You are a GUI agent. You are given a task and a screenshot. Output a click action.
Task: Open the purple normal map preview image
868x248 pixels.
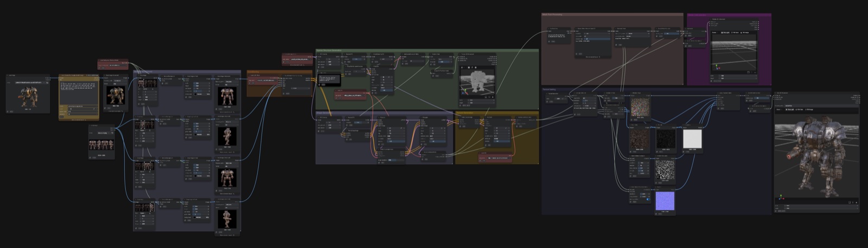pyautogui.click(x=665, y=201)
